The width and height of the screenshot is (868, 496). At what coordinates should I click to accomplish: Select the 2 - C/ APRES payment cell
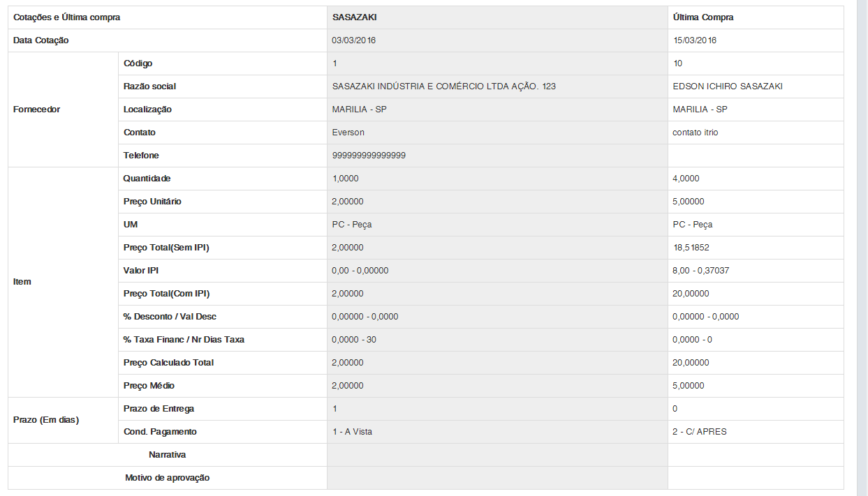(700, 432)
